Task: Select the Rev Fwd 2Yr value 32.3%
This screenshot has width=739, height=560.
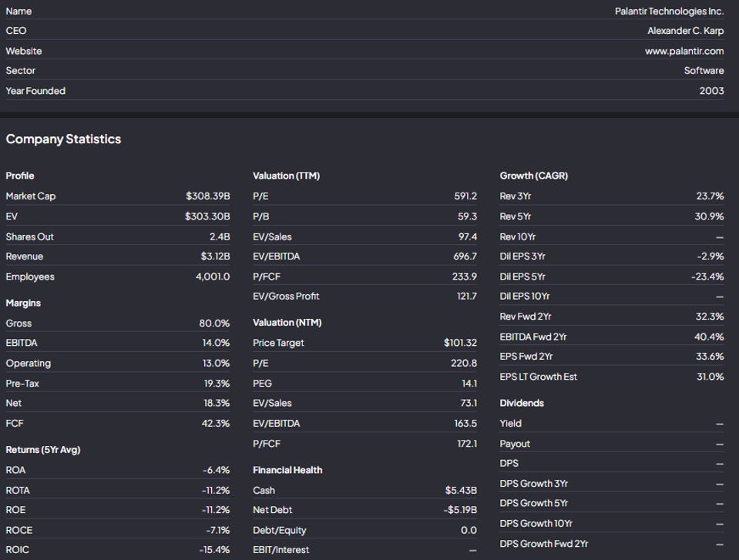Action: click(x=710, y=317)
